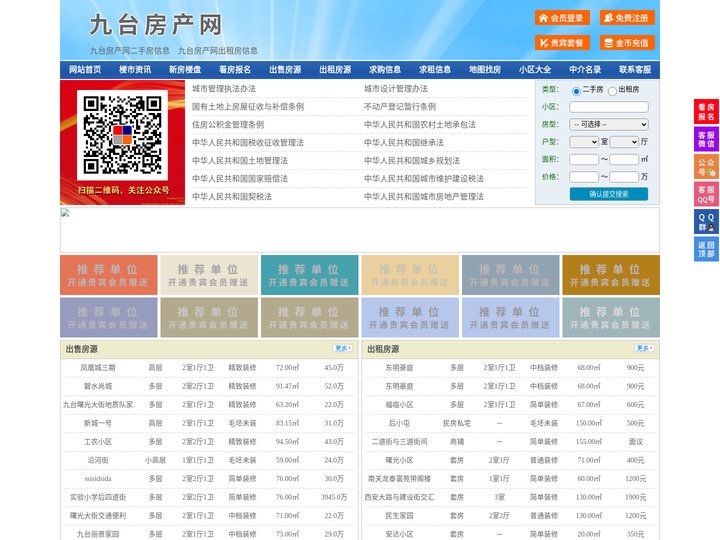The width and height of the screenshot is (720, 540).
Task: Open the 客服微信 side floating icon
Action: click(706, 139)
